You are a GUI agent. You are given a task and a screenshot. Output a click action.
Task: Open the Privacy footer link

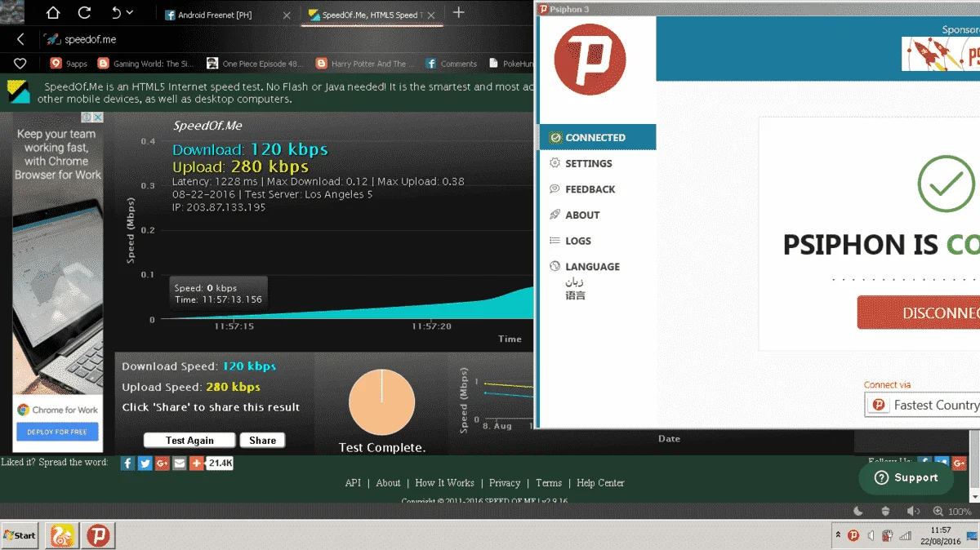(505, 483)
